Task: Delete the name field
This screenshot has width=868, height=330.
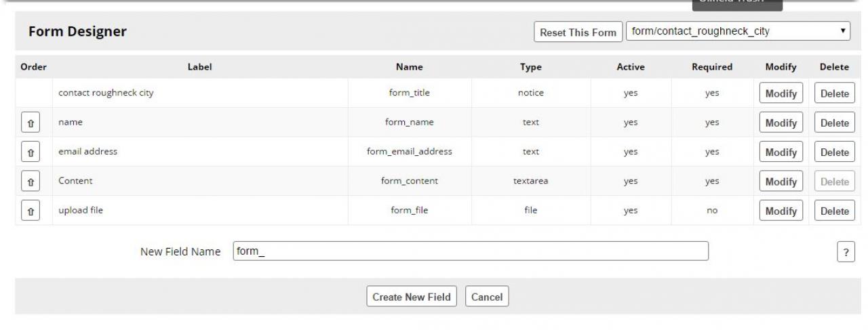Action: click(834, 123)
